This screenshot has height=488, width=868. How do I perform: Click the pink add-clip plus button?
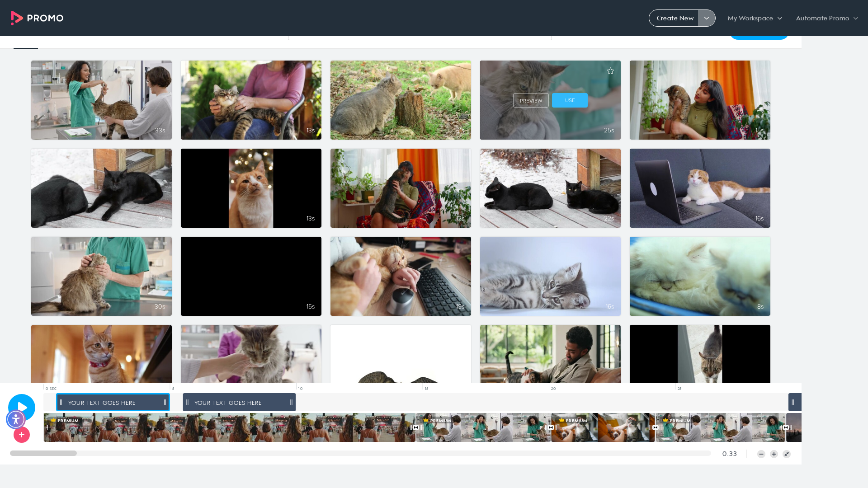coord(22,435)
